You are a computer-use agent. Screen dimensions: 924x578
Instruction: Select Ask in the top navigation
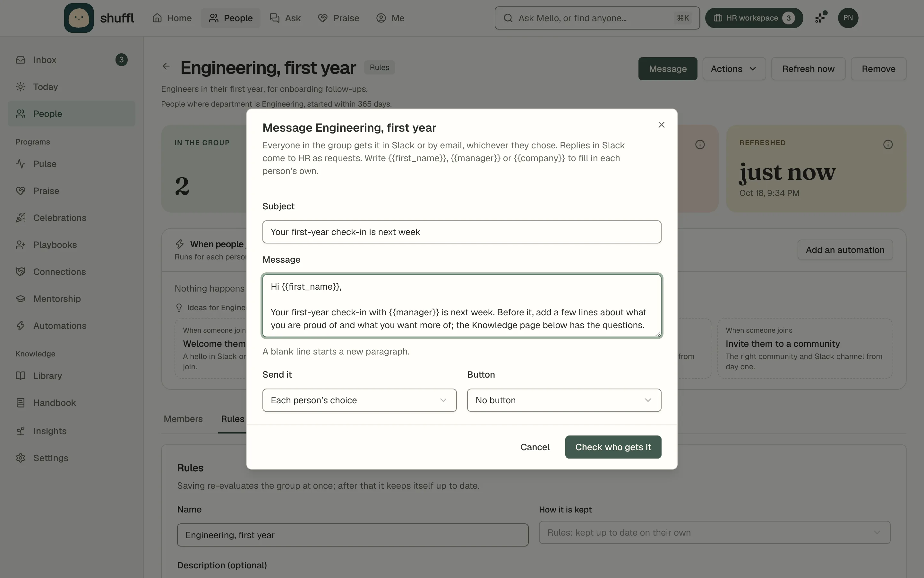(285, 18)
